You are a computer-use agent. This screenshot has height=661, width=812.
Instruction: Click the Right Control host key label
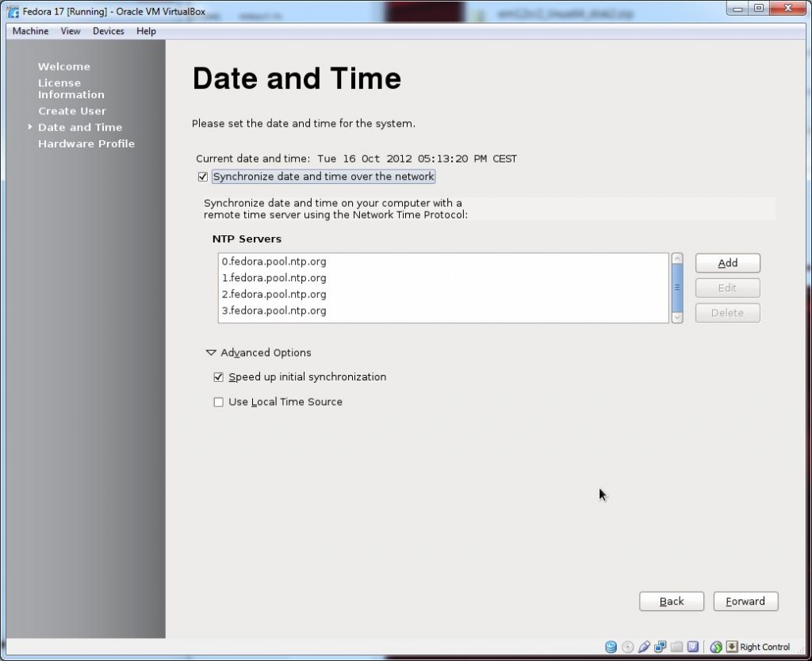764,647
